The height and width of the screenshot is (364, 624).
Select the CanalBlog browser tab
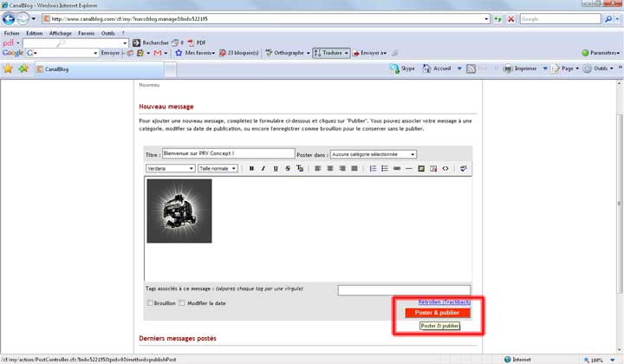98,69
